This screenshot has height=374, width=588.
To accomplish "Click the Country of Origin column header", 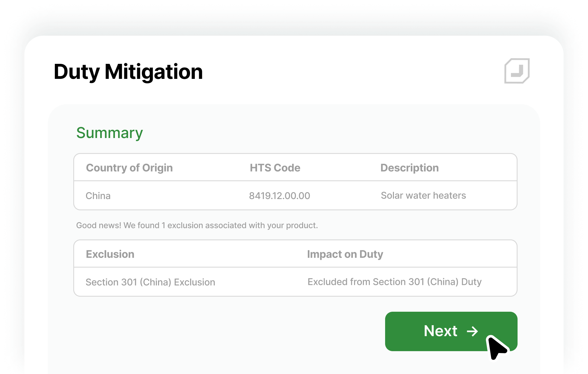I will coord(129,168).
